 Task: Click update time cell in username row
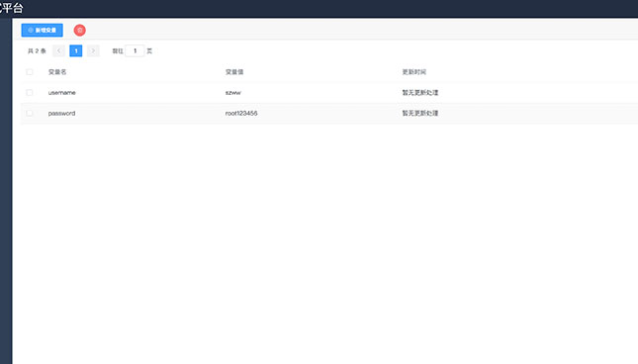point(420,93)
